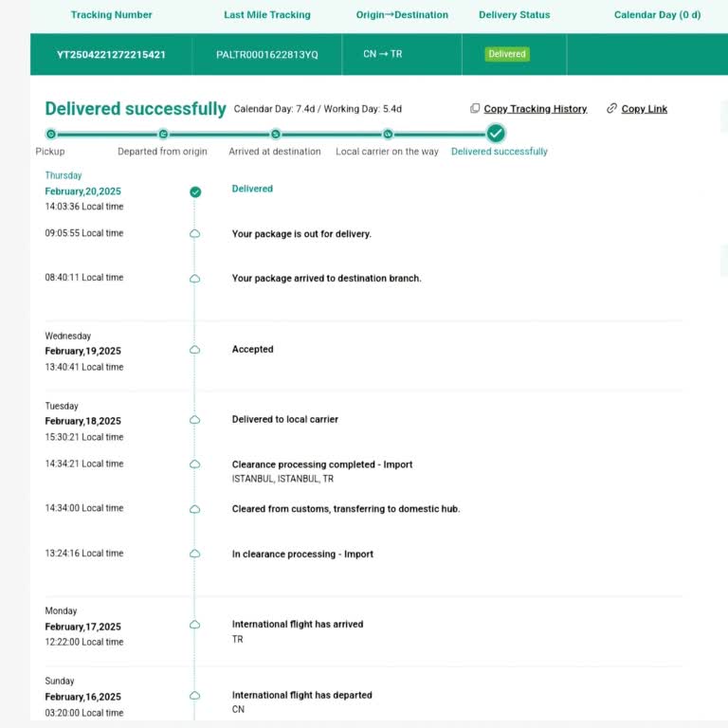Click the Tracking Number column header

click(112, 15)
